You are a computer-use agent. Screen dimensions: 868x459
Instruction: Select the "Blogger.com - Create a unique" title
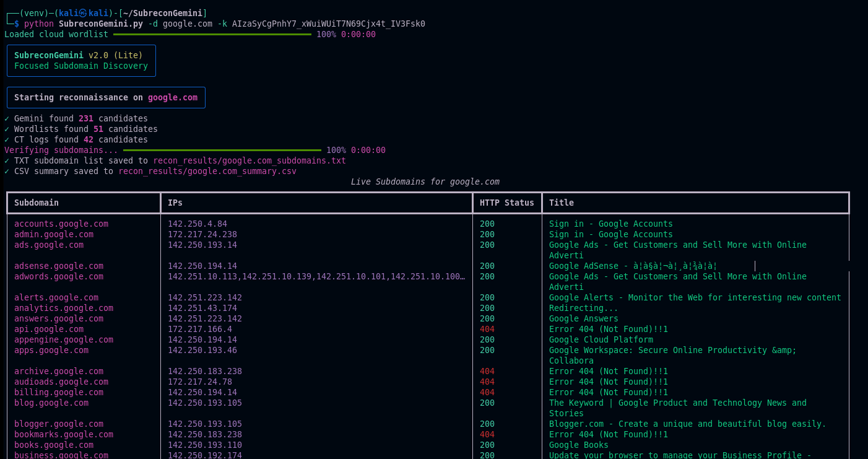coord(688,424)
